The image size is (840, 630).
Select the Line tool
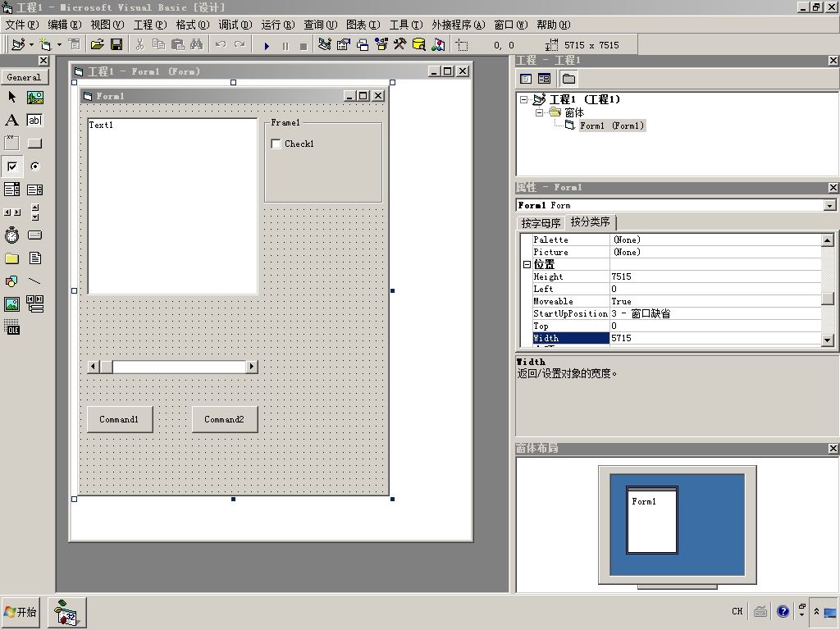point(34,281)
